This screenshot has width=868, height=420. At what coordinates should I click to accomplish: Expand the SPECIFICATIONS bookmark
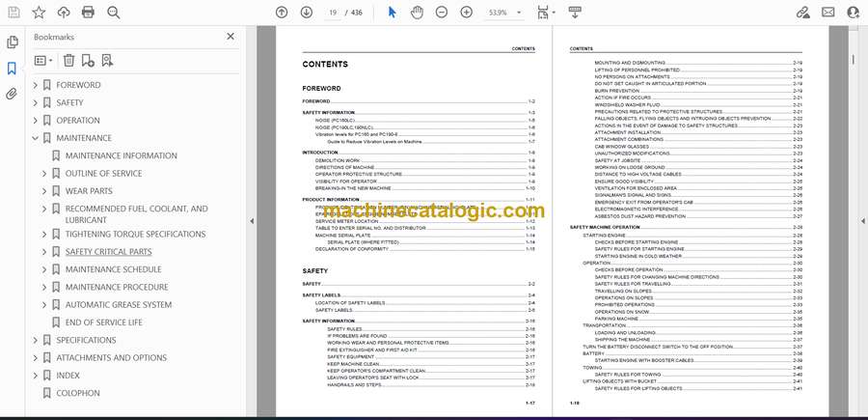point(36,340)
